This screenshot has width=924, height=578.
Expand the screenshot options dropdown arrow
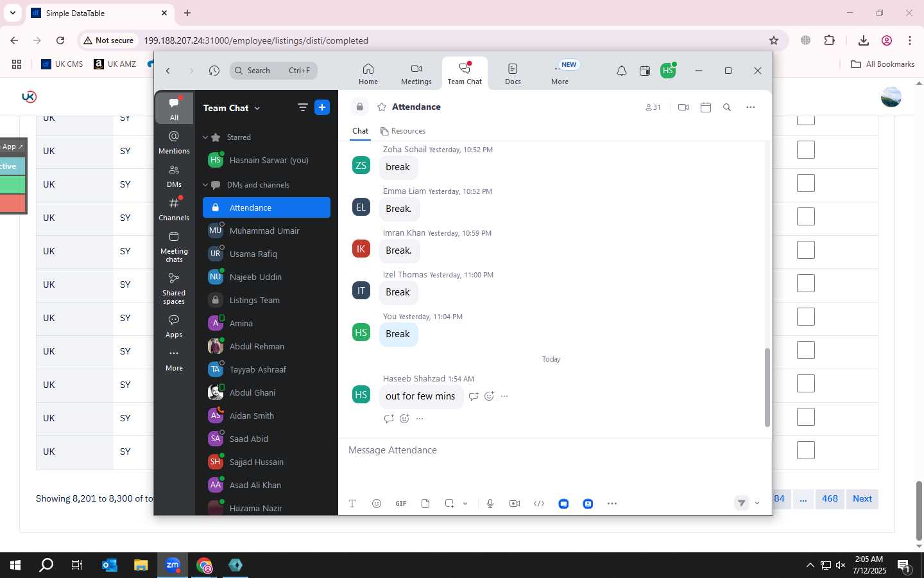click(465, 504)
